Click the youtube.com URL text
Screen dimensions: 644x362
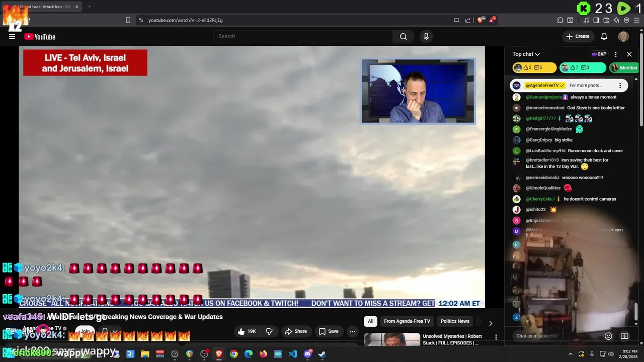185,20
